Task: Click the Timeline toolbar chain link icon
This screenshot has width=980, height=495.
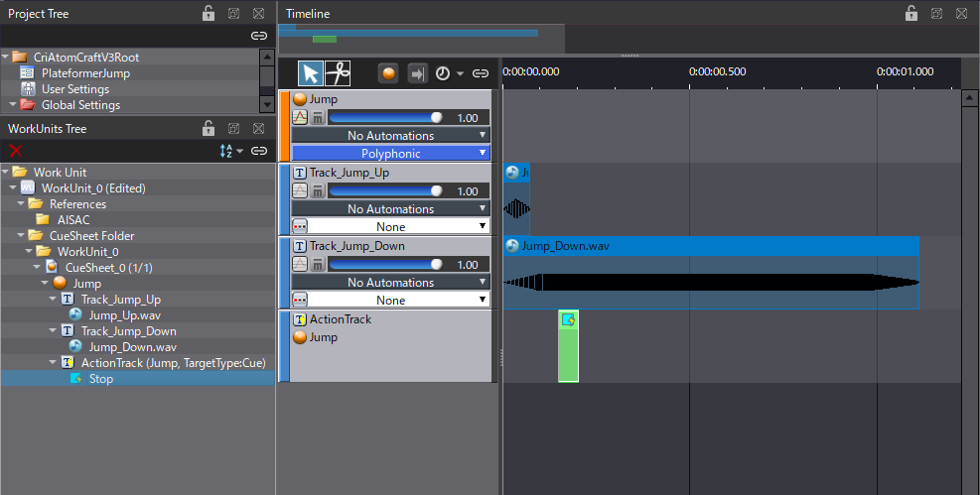Action: pos(480,73)
